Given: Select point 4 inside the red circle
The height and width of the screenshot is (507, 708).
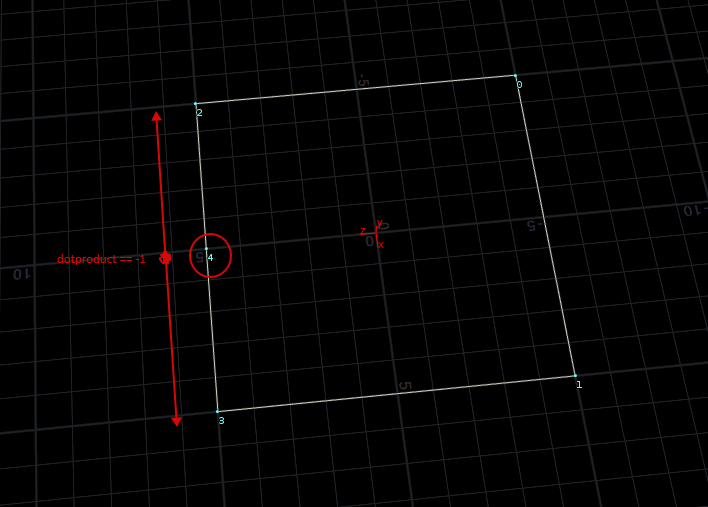Looking at the screenshot, I should click(206, 249).
